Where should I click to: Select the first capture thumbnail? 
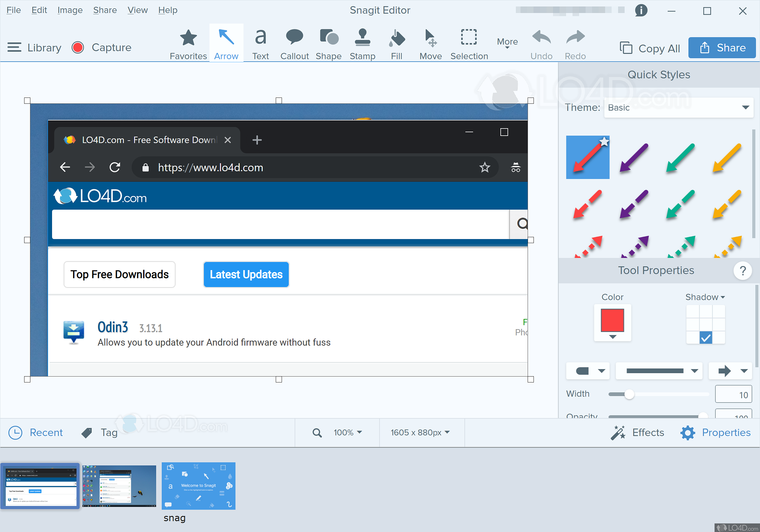(x=40, y=488)
